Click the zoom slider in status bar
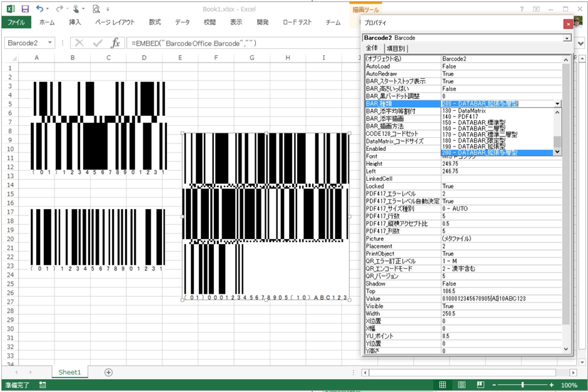The height and width of the screenshot is (392, 588). [x=522, y=385]
